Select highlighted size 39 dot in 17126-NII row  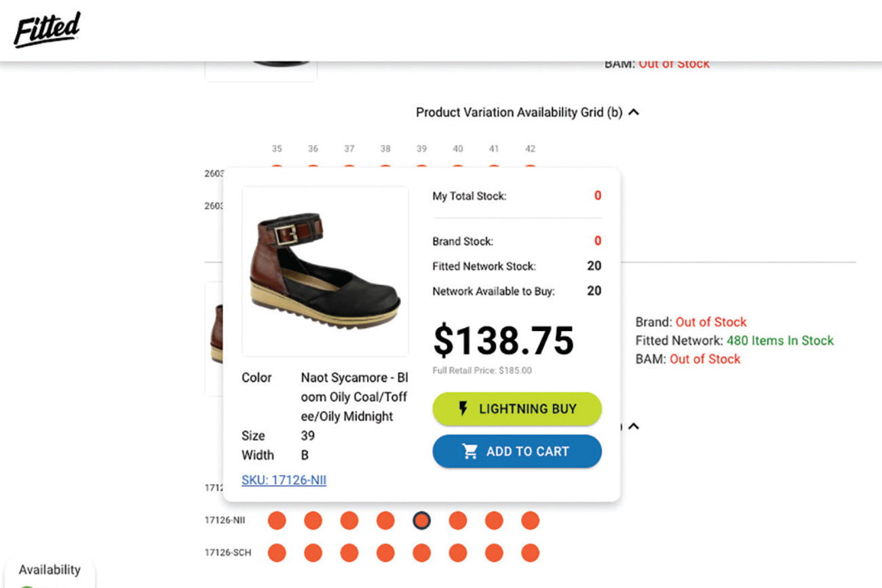(421, 521)
